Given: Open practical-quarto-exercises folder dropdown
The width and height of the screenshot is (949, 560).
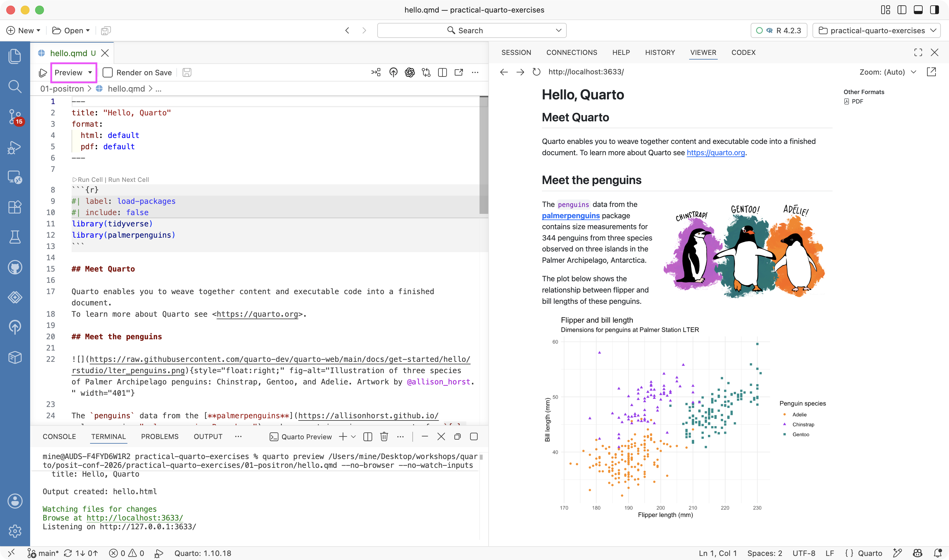Looking at the screenshot, I should 876,30.
